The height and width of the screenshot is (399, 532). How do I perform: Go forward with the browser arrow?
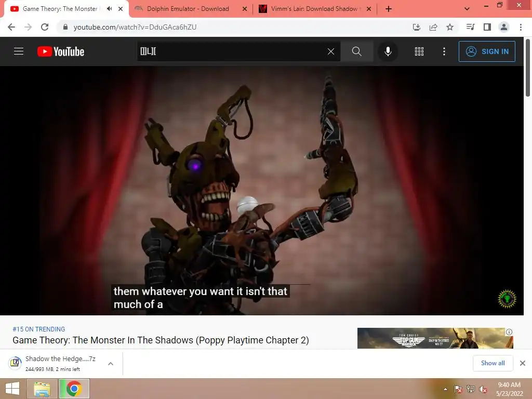28,27
